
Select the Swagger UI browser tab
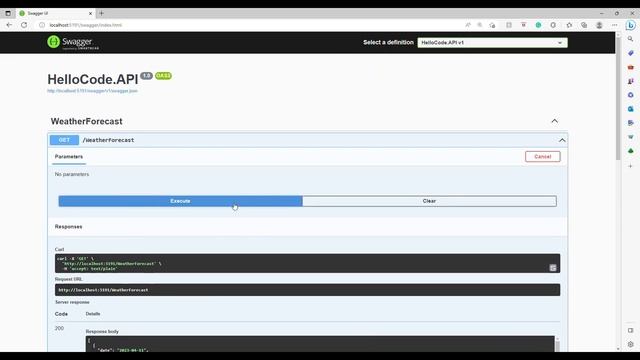click(x=56, y=13)
